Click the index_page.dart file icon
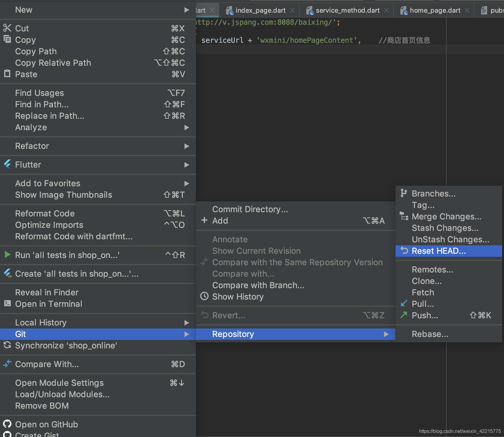Image resolution: width=504 pixels, height=437 pixels. [x=230, y=11]
